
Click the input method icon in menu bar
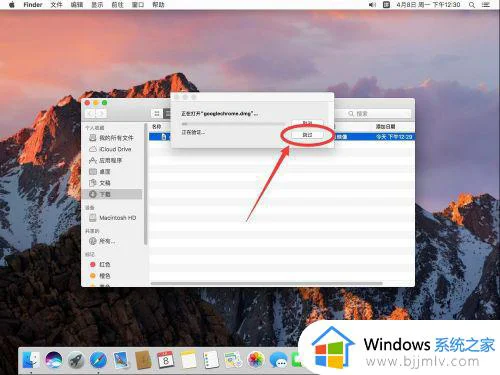click(386, 5)
